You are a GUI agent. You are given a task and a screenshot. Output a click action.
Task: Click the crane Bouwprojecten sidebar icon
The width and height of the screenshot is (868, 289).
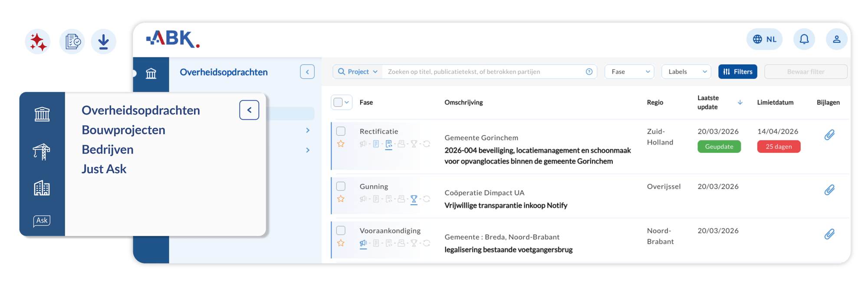(x=42, y=152)
